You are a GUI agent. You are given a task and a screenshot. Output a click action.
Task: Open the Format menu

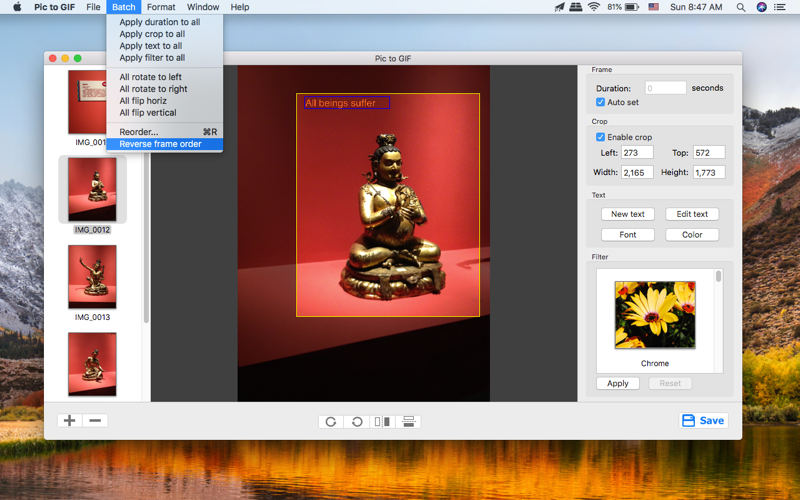tap(161, 7)
